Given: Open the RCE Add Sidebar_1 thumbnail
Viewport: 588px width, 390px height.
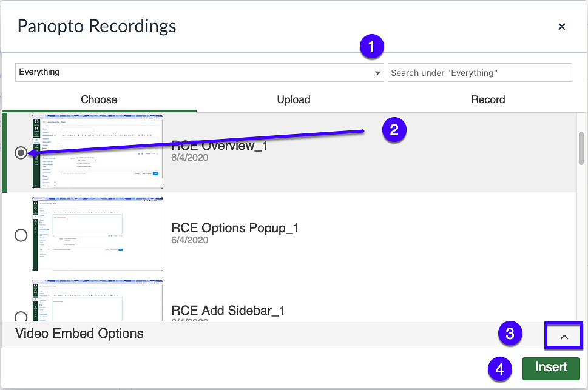Looking at the screenshot, I should [98, 300].
